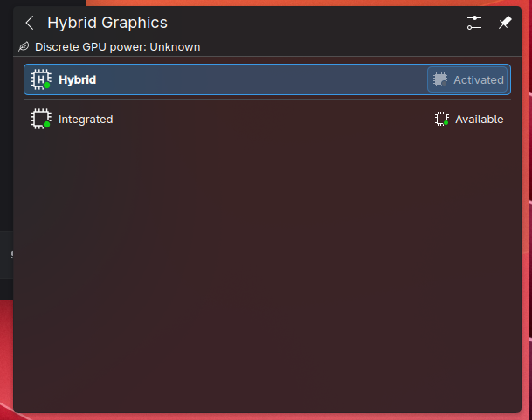Pin the Hybrid Graphics popup open
Screen dimensions: 532x420
(x=505, y=23)
